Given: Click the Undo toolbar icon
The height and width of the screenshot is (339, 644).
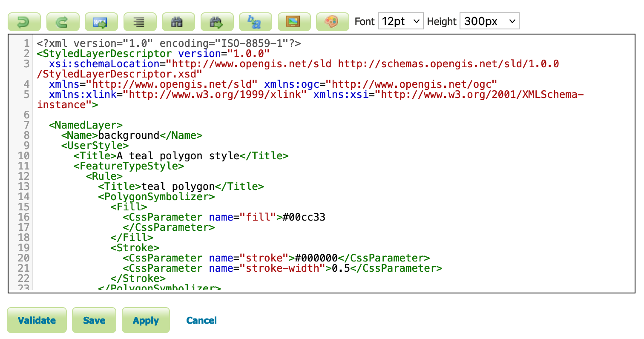Looking at the screenshot, I should [24, 22].
